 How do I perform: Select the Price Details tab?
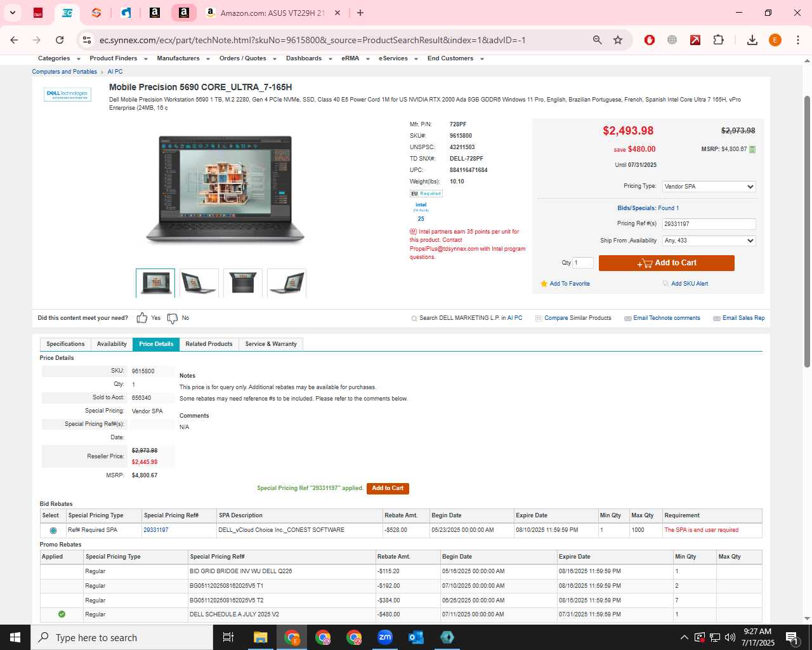click(156, 344)
